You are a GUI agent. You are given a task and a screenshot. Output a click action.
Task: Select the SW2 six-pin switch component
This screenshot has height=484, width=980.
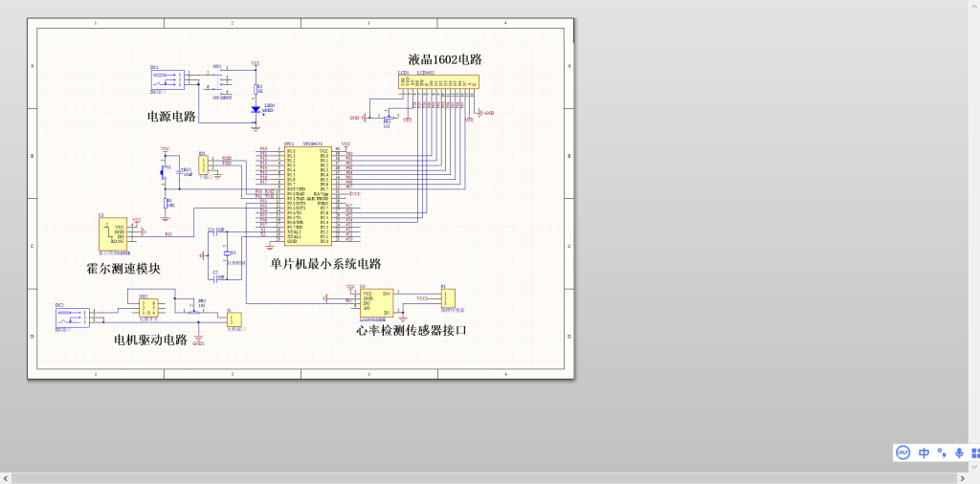[148, 307]
